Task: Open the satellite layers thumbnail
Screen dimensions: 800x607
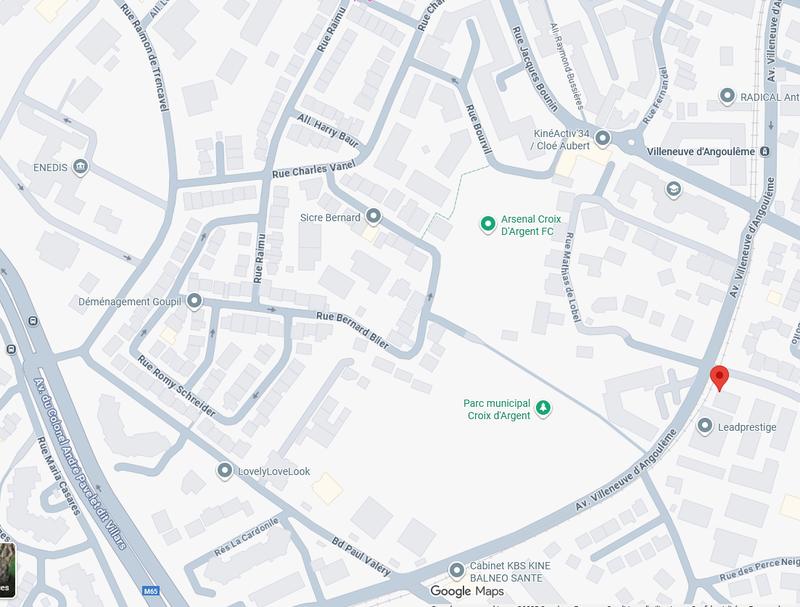Action: click(7, 570)
